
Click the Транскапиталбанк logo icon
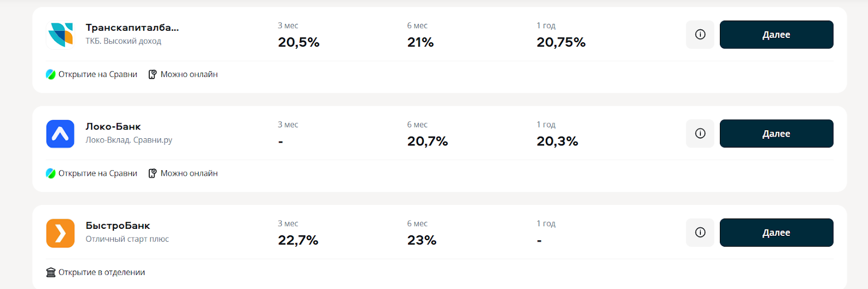coord(60,35)
